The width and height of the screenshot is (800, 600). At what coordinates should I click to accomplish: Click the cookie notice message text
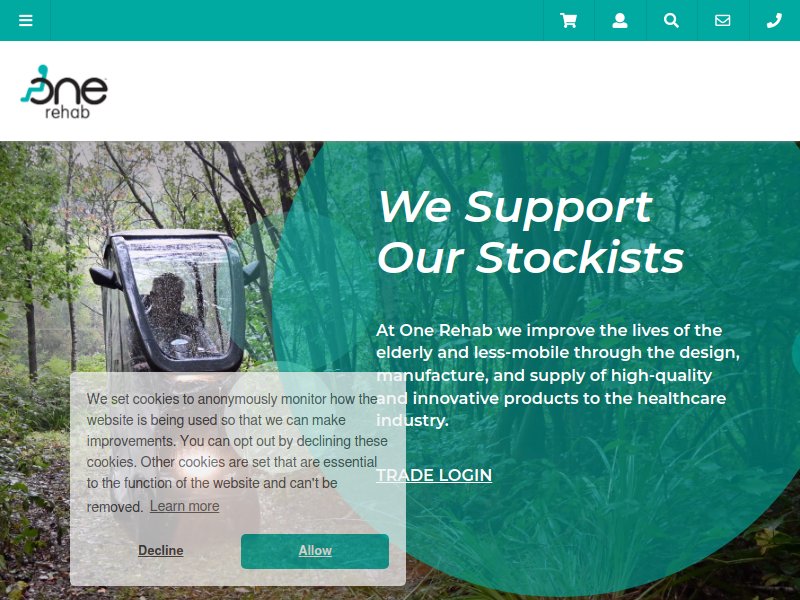pos(237,452)
